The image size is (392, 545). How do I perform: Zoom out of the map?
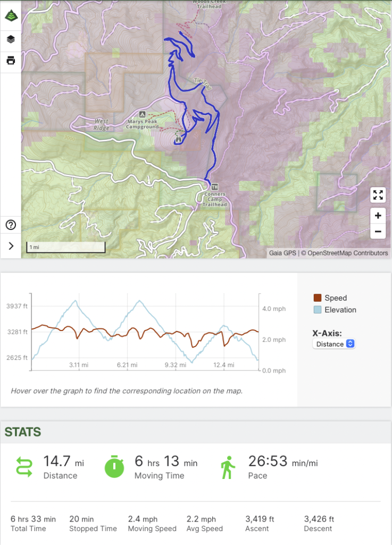[x=378, y=232]
